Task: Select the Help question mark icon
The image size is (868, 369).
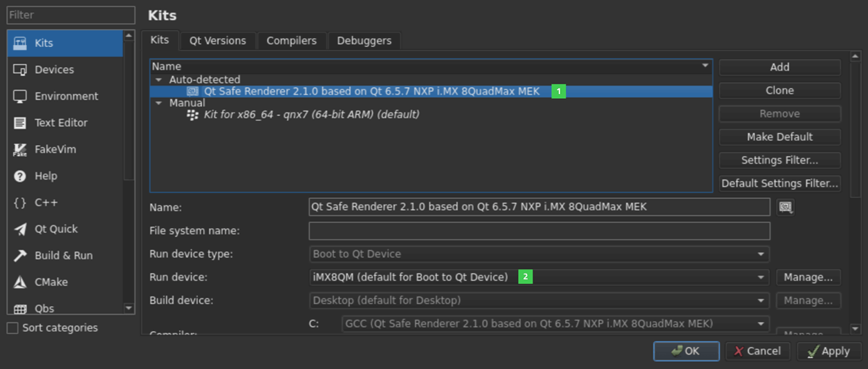Action: (x=20, y=176)
